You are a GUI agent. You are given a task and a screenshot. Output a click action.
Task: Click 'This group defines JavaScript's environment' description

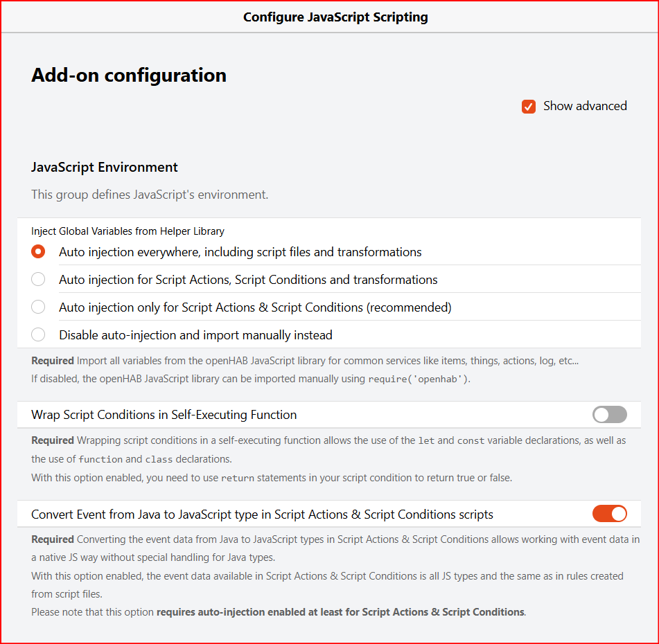(150, 195)
